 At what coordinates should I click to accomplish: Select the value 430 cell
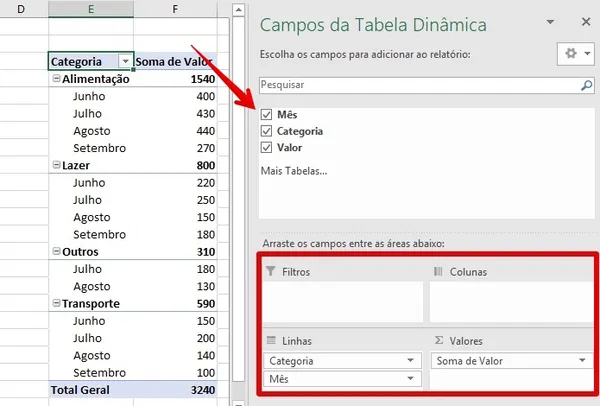pyautogui.click(x=175, y=113)
